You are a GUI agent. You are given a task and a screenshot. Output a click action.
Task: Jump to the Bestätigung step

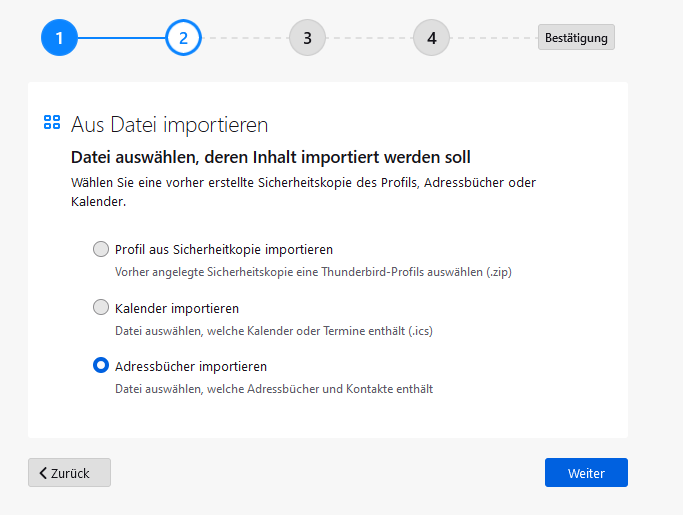(x=576, y=38)
